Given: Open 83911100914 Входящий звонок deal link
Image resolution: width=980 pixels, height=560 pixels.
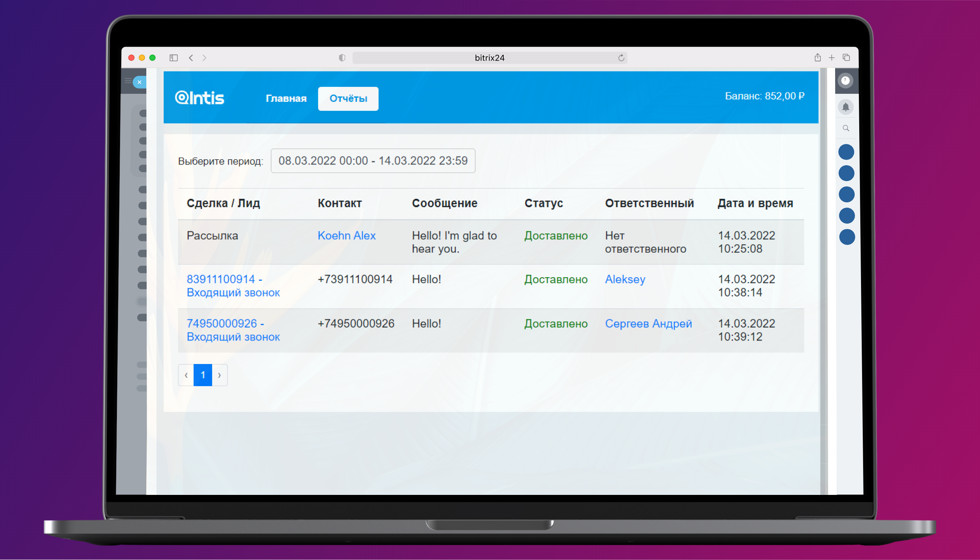Looking at the screenshot, I should 233,286.
